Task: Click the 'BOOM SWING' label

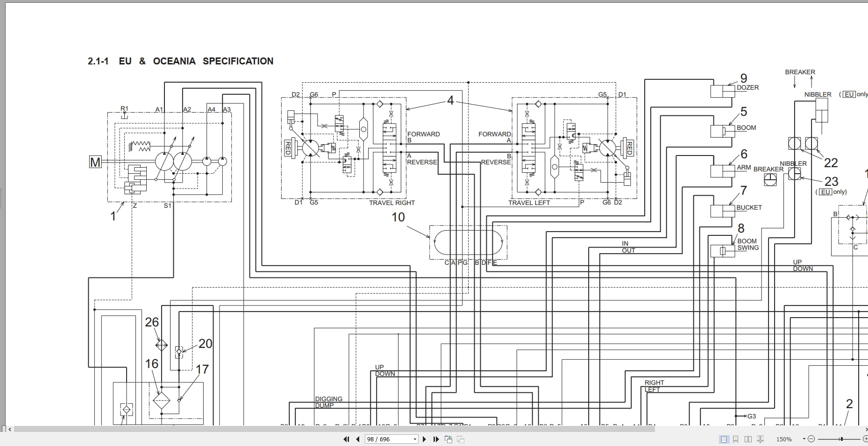Action: [x=748, y=244]
